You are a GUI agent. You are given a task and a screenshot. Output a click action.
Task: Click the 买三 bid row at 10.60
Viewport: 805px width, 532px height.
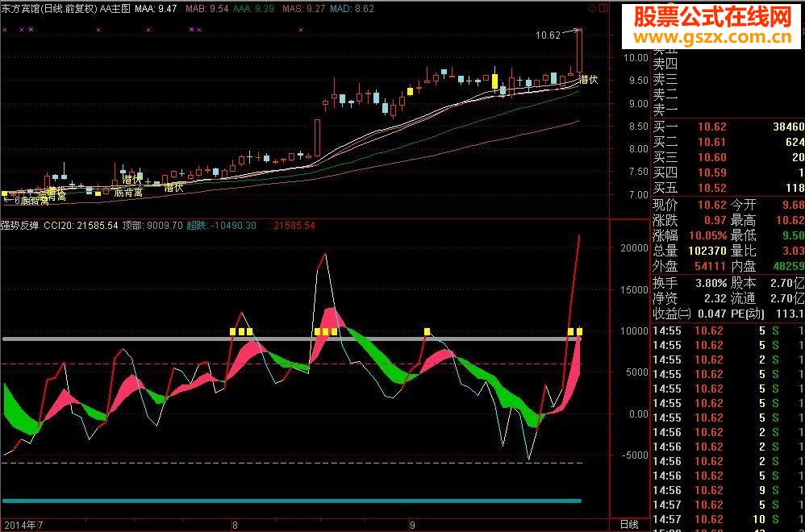[x=728, y=157]
